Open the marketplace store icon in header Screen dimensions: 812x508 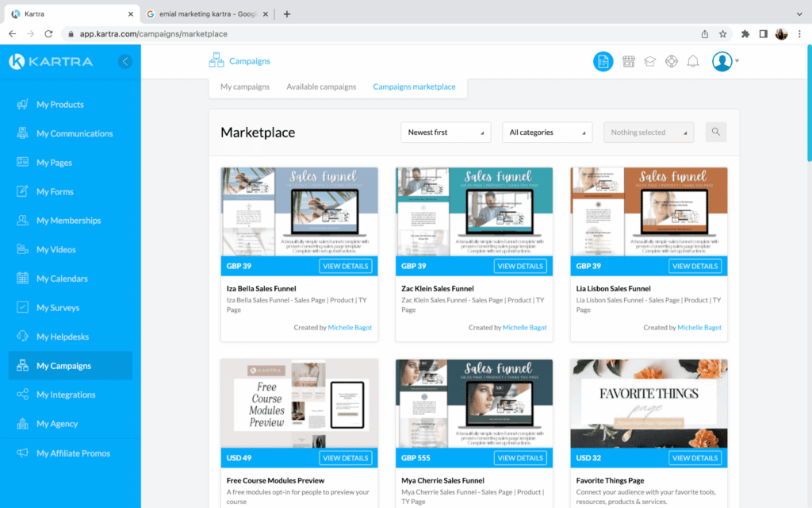click(628, 62)
